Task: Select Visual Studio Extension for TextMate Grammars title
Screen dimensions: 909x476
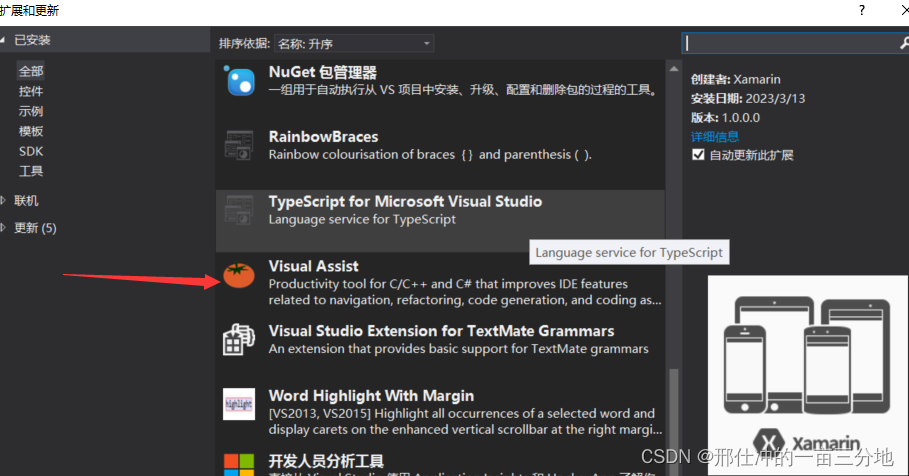Action: 441,331
